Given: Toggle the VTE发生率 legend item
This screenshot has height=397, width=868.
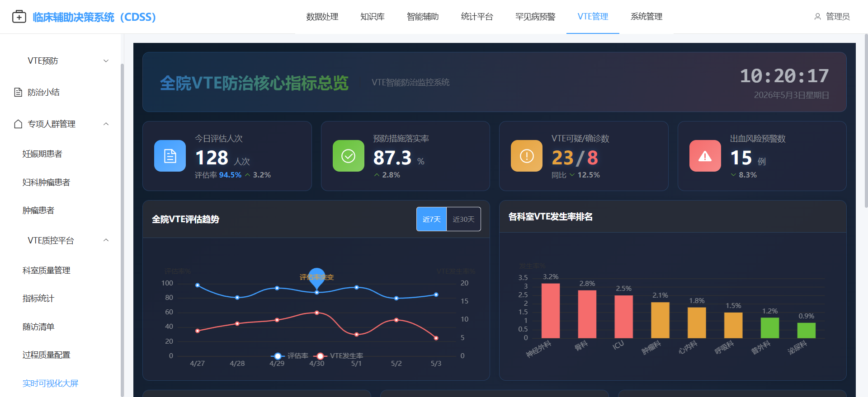Looking at the screenshot, I should tap(339, 356).
